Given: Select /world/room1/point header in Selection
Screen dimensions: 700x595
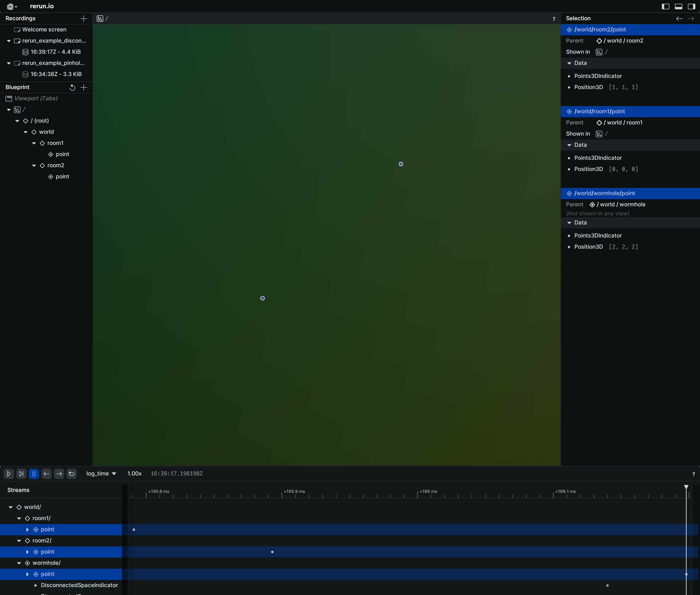Looking at the screenshot, I should pyautogui.click(x=630, y=112).
